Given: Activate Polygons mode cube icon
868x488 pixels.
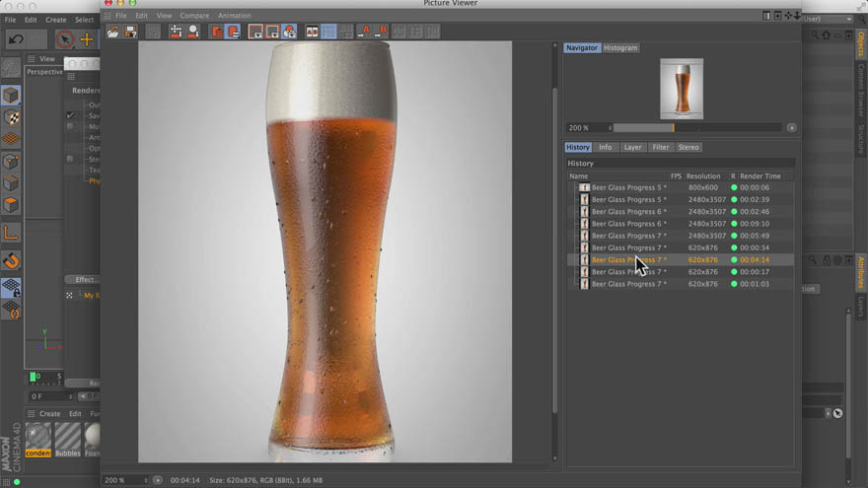Looking at the screenshot, I should 11,205.
